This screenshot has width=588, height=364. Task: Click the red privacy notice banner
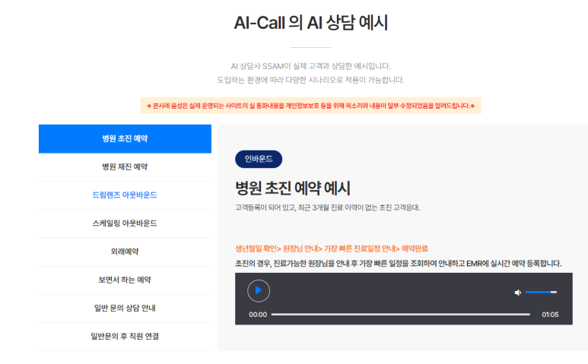click(310, 106)
